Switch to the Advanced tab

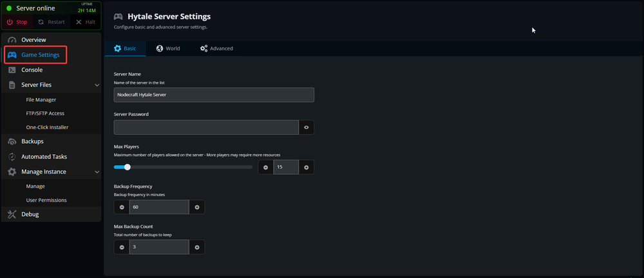216,48
